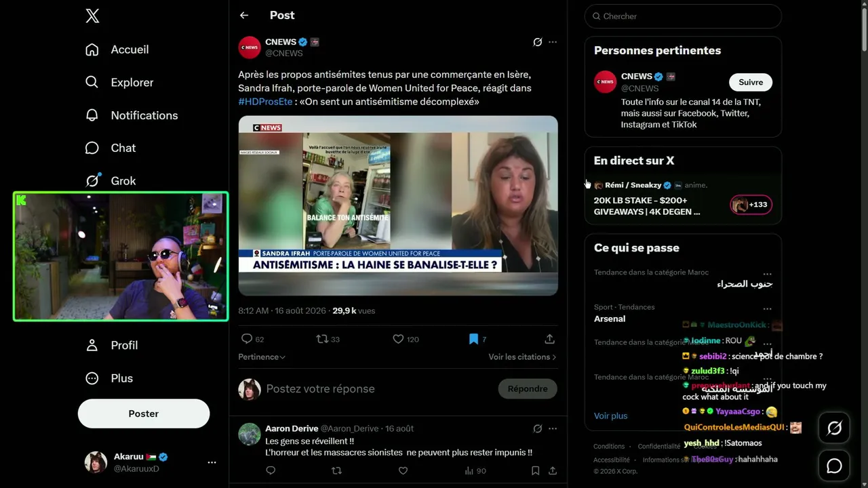Expand Voir les citations
Screen dimensions: 868x488
(x=522, y=357)
